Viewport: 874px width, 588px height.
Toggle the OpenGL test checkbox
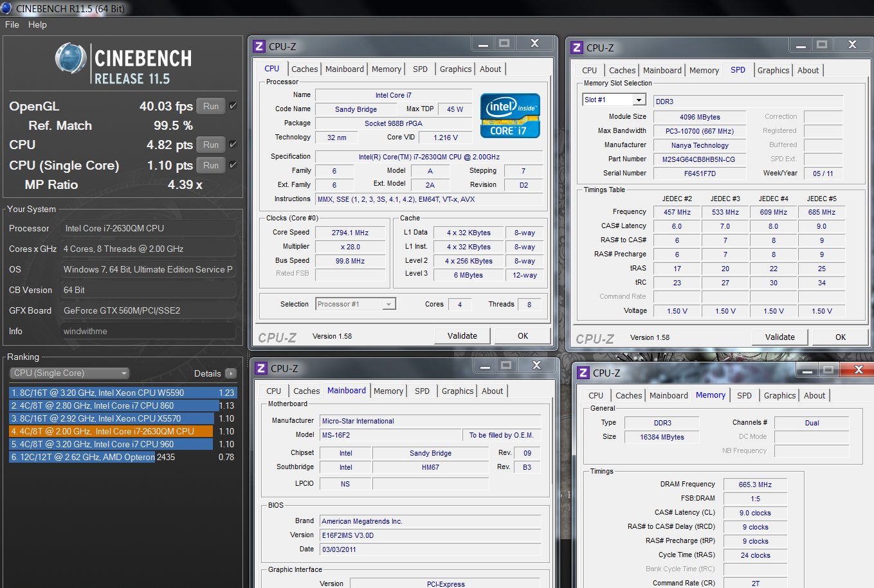coord(233,106)
